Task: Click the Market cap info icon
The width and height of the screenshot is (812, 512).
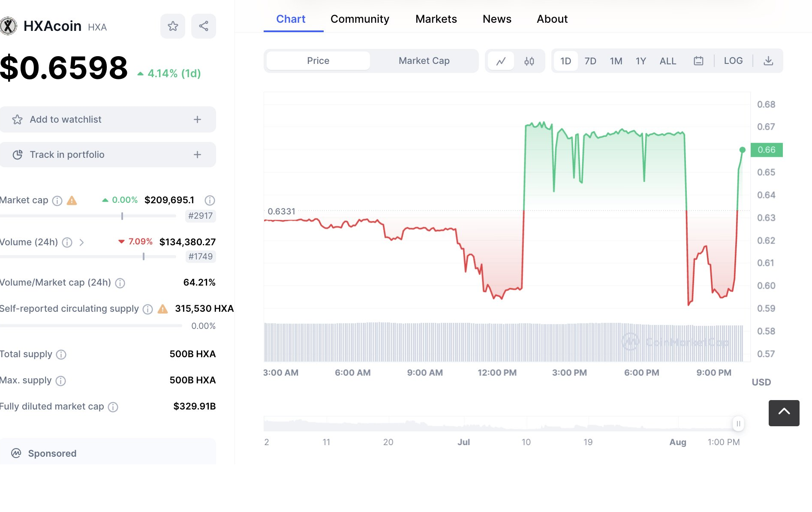Action: 57,201
